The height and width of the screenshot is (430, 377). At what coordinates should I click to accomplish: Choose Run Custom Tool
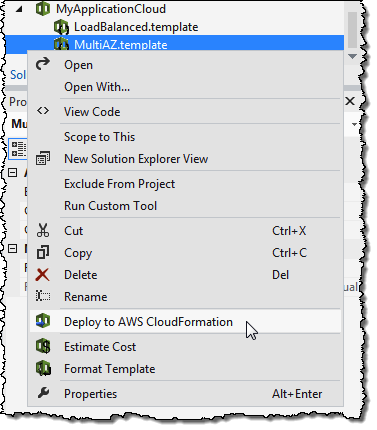tap(185, 206)
